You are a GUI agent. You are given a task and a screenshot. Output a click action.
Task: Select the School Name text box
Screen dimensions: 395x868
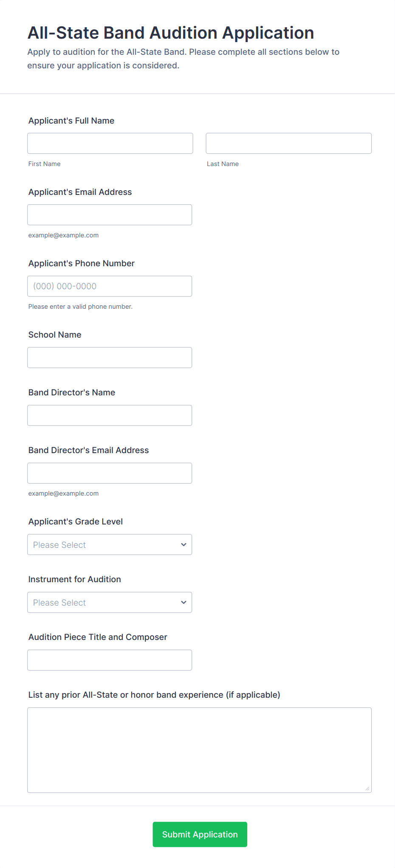[110, 358]
